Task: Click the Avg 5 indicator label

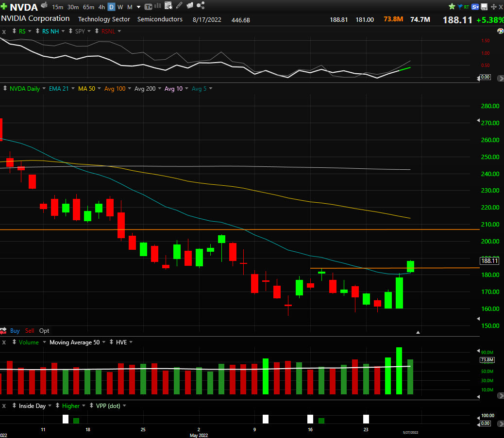Action: [x=199, y=89]
